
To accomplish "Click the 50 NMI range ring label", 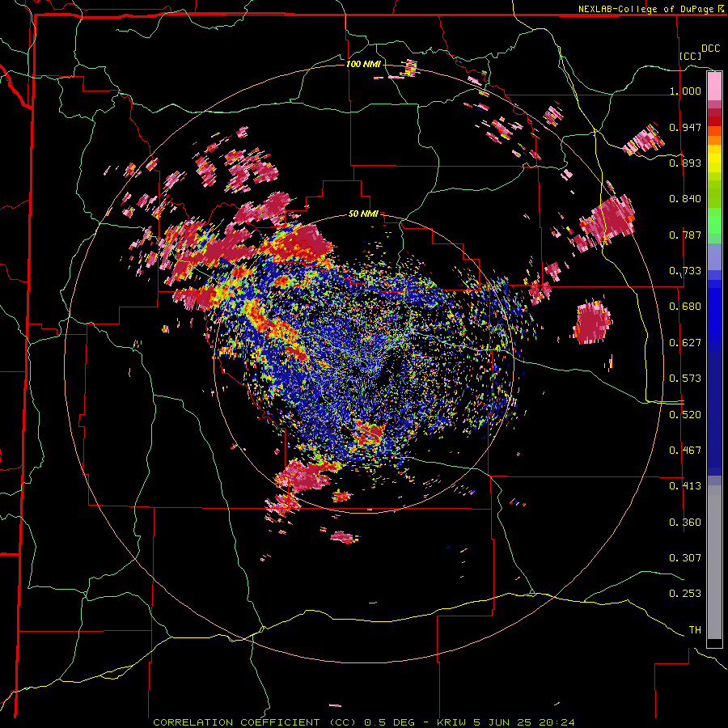I will pyautogui.click(x=363, y=214).
